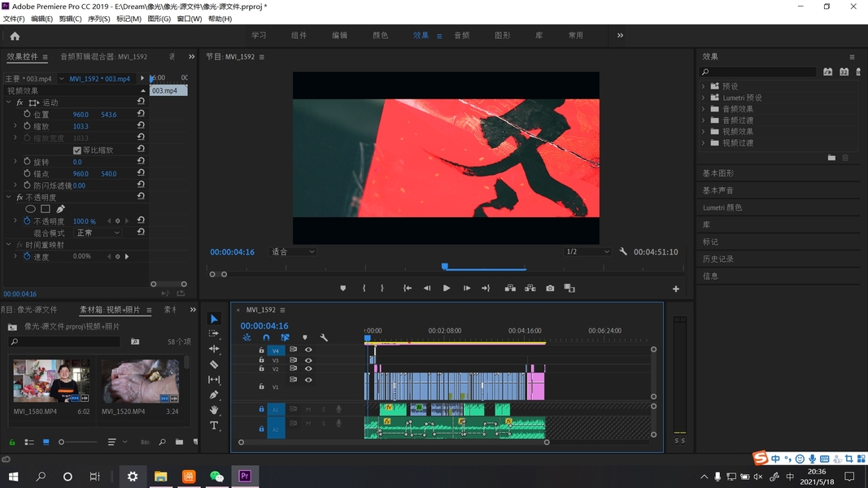Click the Extract button
The height and width of the screenshot is (488, 868).
coord(530,288)
